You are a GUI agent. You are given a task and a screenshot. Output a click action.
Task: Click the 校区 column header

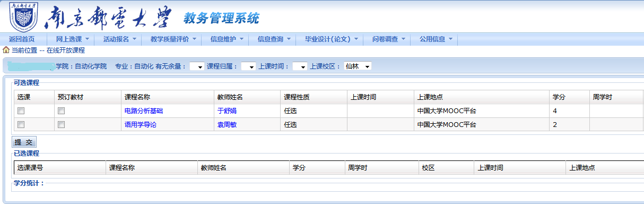(x=429, y=167)
